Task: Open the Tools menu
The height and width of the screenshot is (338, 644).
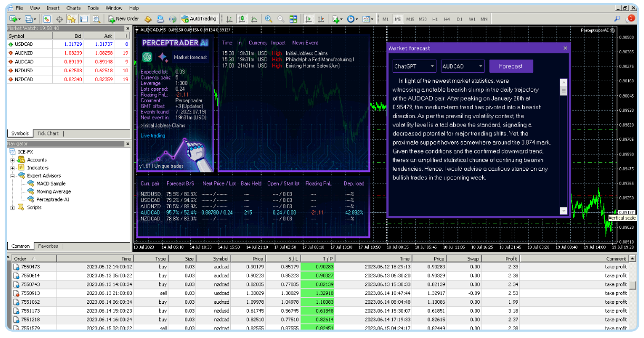Action: (x=93, y=8)
